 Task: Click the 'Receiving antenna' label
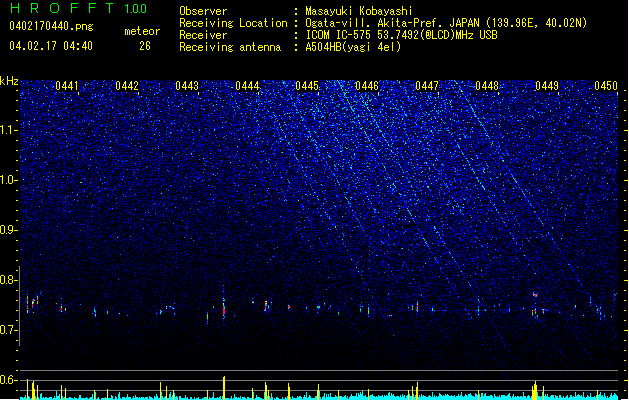(x=230, y=47)
